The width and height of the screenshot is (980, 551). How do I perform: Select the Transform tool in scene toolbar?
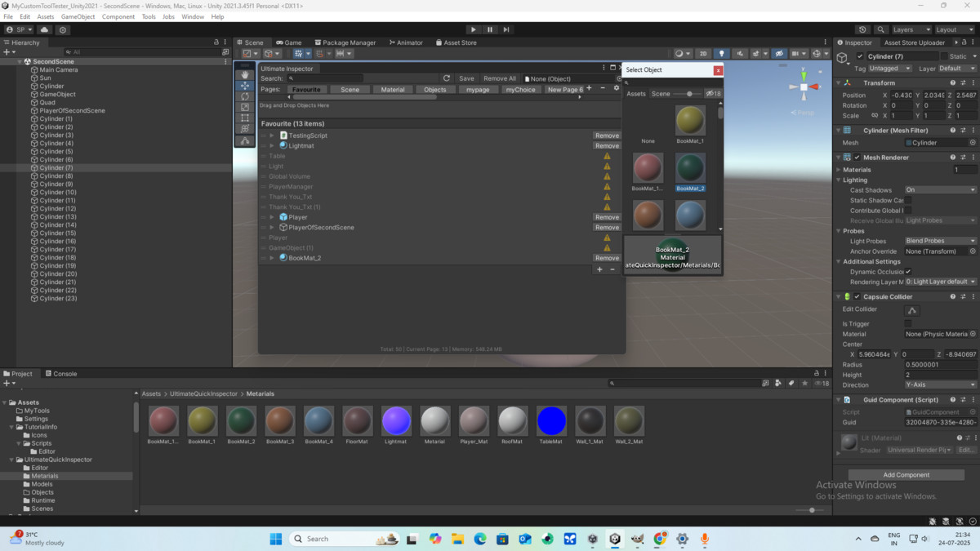pyautogui.click(x=245, y=129)
